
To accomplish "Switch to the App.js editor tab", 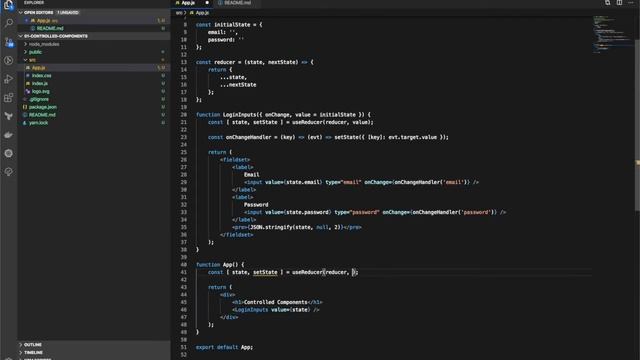I will [188, 3].
